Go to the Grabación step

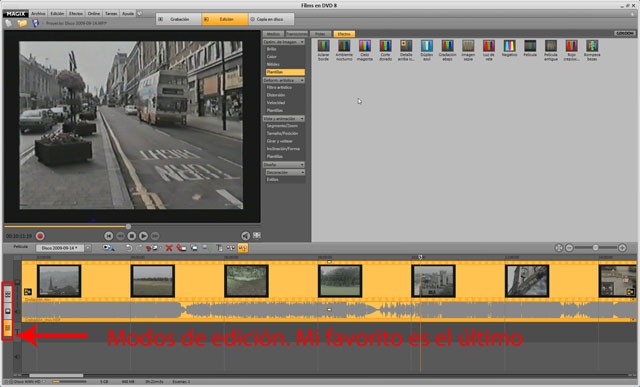point(179,19)
